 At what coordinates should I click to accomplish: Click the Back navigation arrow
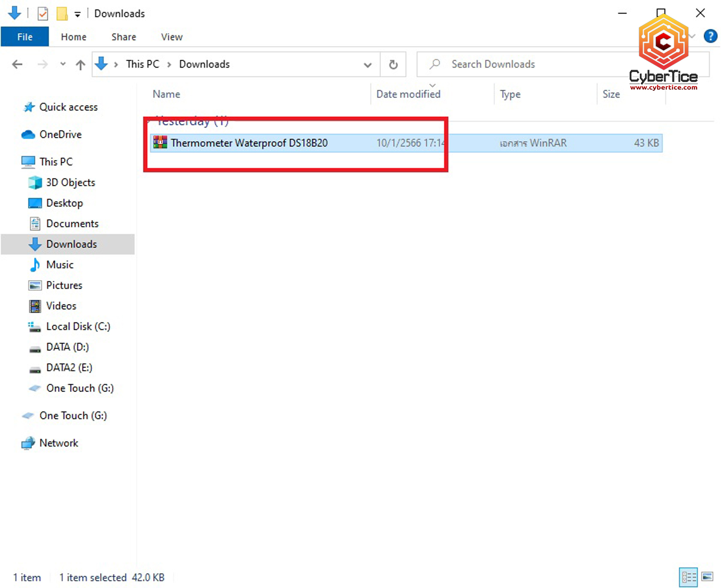pos(17,64)
